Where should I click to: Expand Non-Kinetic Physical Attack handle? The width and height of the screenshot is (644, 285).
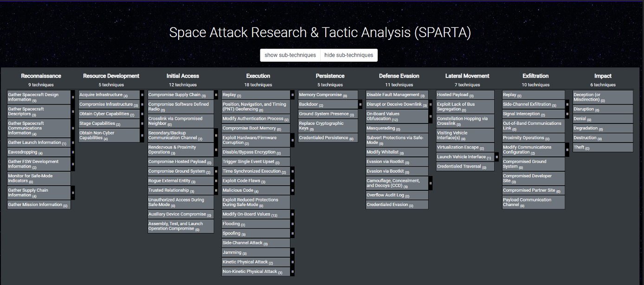pos(292,272)
